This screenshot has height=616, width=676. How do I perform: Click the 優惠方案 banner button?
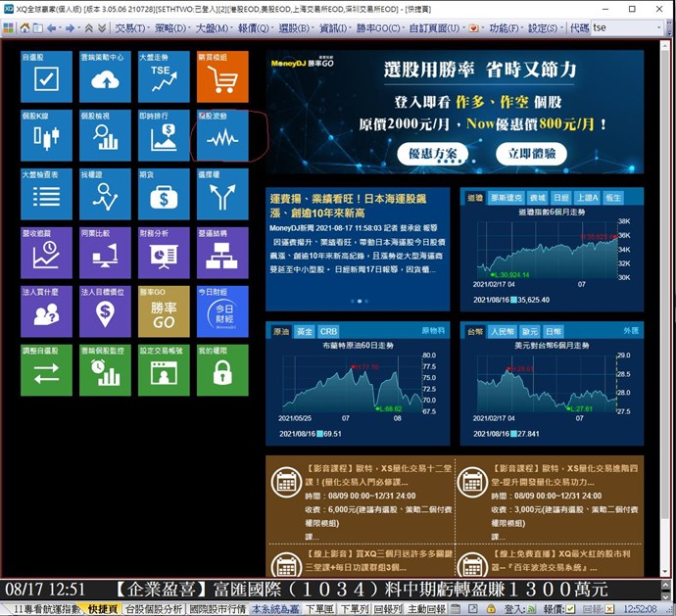point(432,154)
